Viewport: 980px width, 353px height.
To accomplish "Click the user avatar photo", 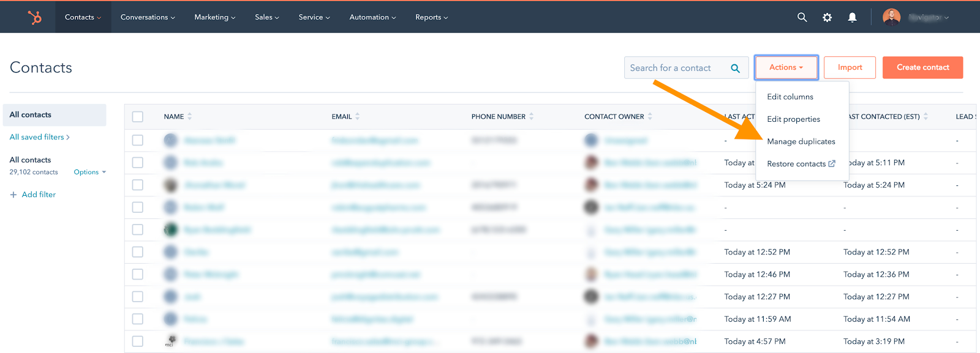I will [891, 17].
